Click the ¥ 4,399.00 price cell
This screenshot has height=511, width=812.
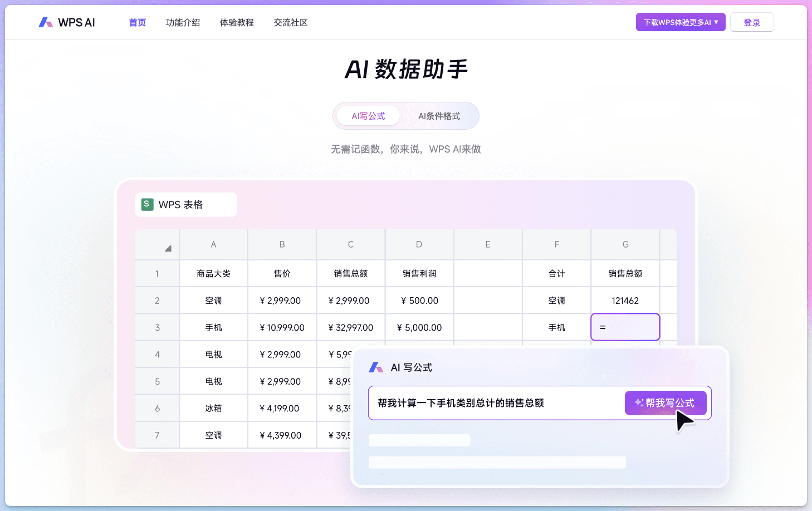(282, 435)
